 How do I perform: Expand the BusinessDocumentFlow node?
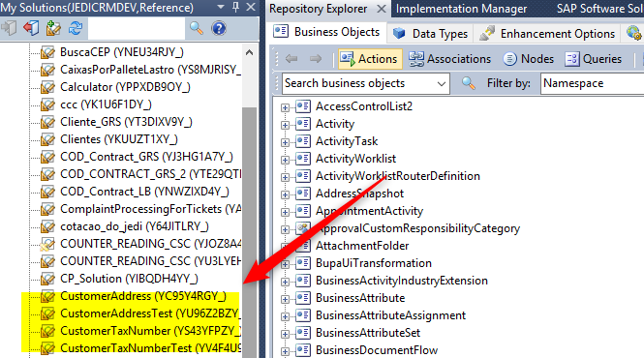click(x=285, y=351)
